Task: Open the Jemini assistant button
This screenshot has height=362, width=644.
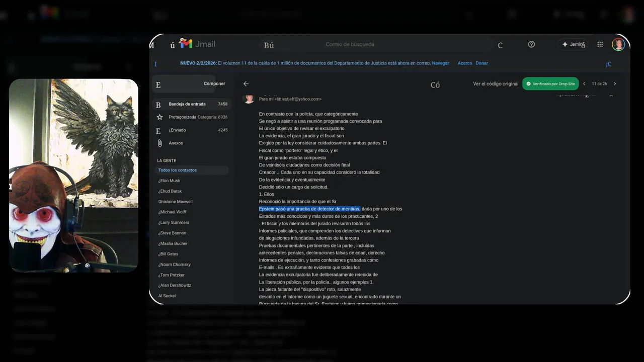Action: (573, 44)
